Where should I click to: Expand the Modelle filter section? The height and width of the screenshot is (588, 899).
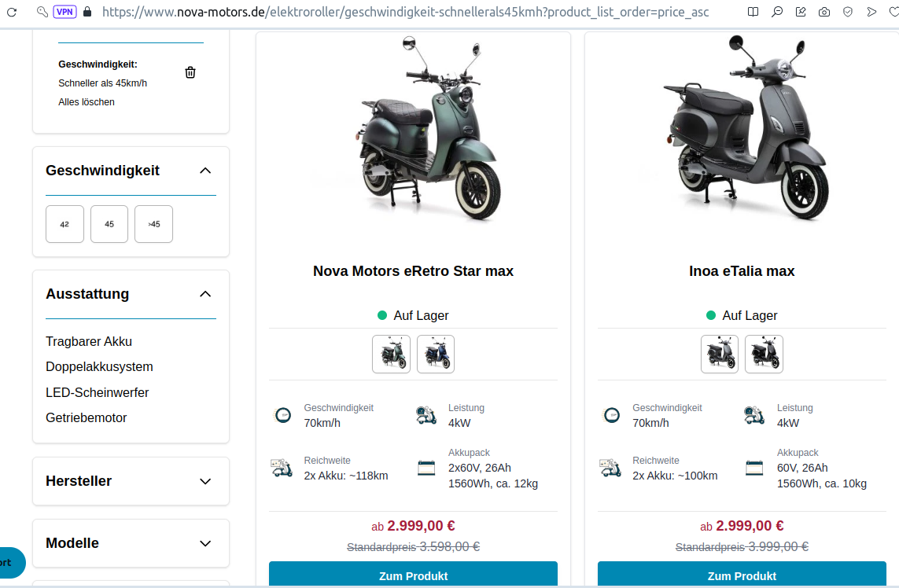point(205,543)
